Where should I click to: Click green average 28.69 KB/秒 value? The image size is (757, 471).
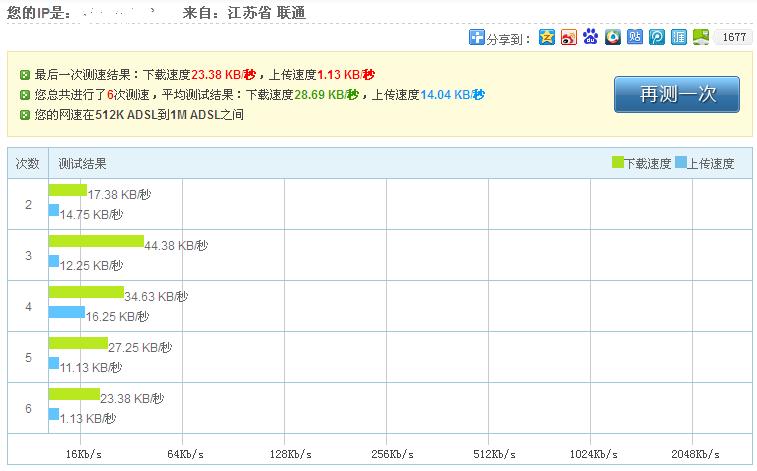click(326, 95)
